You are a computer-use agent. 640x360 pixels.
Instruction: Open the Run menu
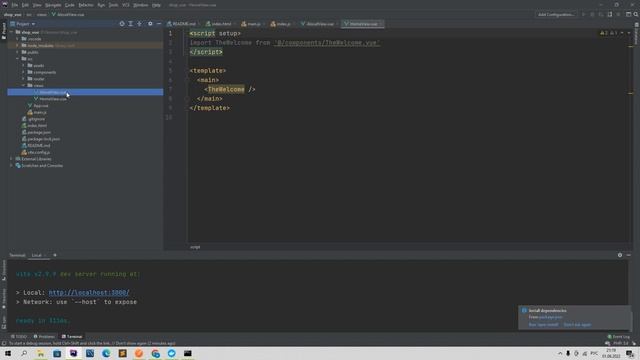tap(101, 5)
